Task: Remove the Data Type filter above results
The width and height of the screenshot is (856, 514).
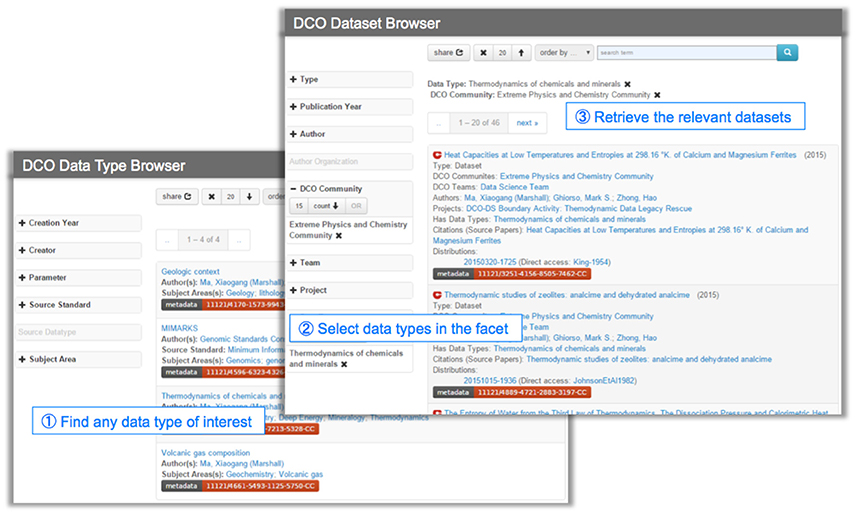Action: pos(627,84)
